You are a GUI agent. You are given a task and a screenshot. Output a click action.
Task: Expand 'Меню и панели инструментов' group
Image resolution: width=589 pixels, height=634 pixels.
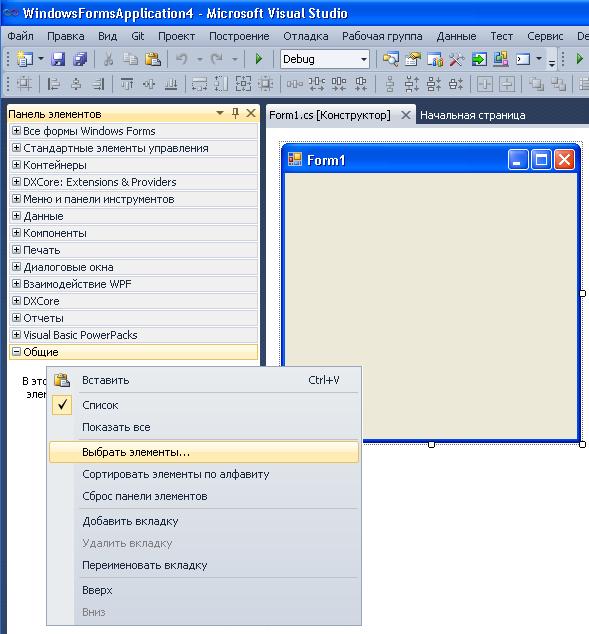(x=16, y=199)
